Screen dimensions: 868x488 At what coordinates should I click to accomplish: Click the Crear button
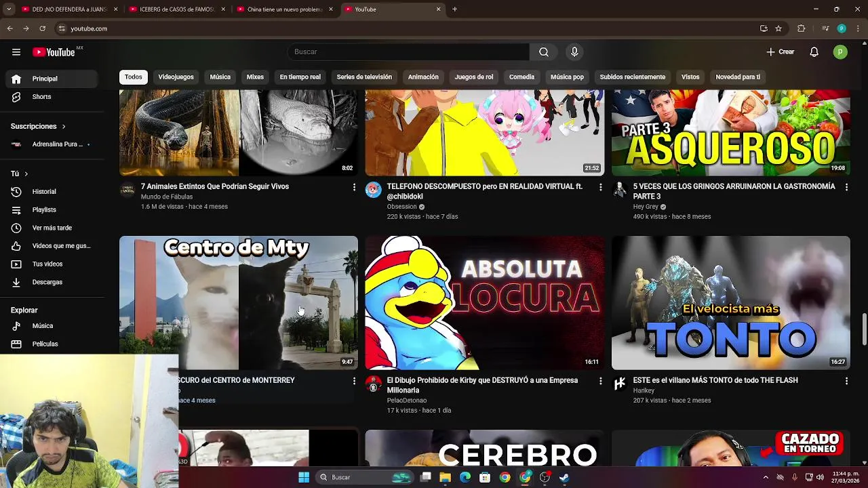tap(781, 52)
